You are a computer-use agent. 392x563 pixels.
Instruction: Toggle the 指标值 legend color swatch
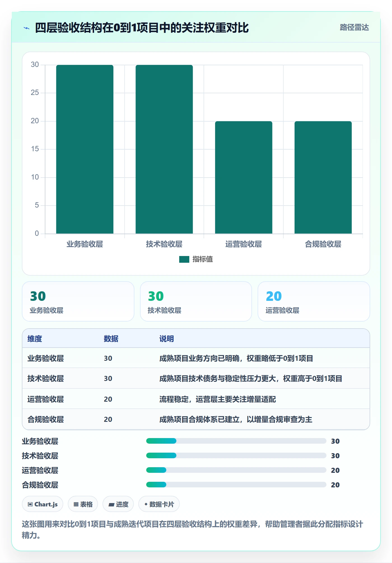click(184, 259)
